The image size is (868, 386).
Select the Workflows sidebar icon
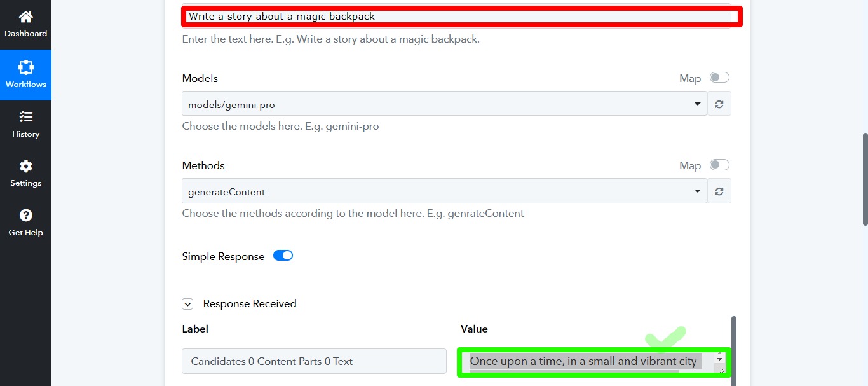click(25, 67)
